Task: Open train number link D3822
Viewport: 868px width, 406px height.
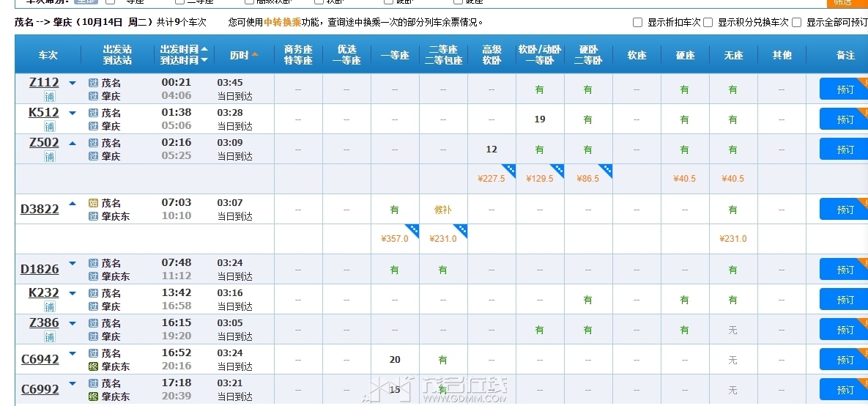Action: (x=40, y=210)
